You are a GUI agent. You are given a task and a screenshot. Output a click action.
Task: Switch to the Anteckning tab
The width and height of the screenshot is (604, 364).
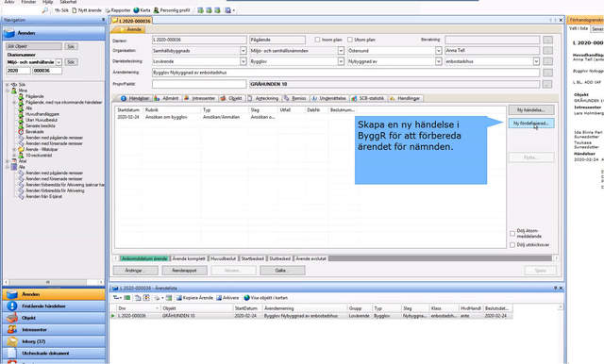263,98
